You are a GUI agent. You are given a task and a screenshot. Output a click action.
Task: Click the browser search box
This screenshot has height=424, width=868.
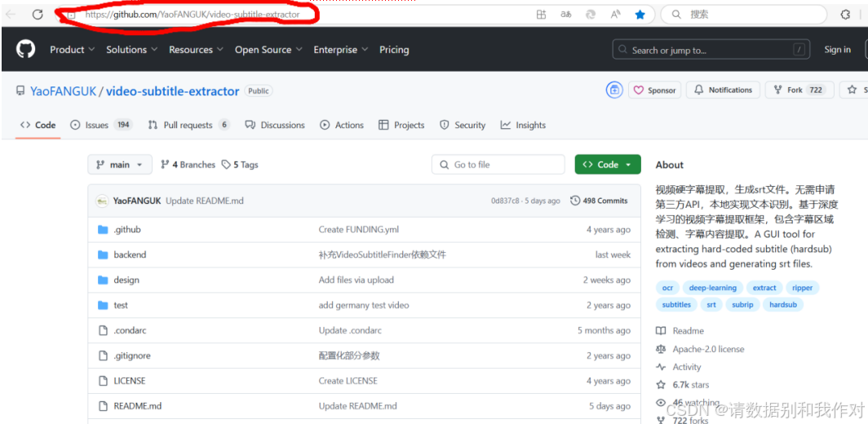pyautogui.click(x=745, y=15)
